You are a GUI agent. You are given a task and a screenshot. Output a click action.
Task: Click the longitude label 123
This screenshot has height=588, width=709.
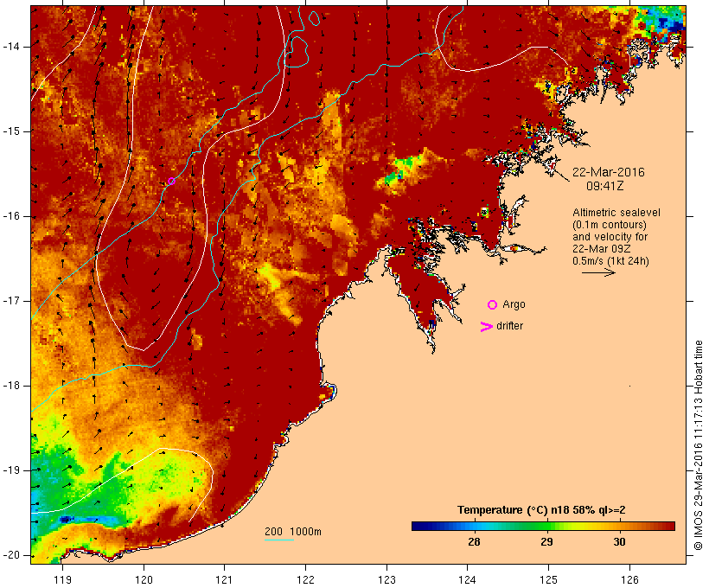pyautogui.click(x=386, y=579)
